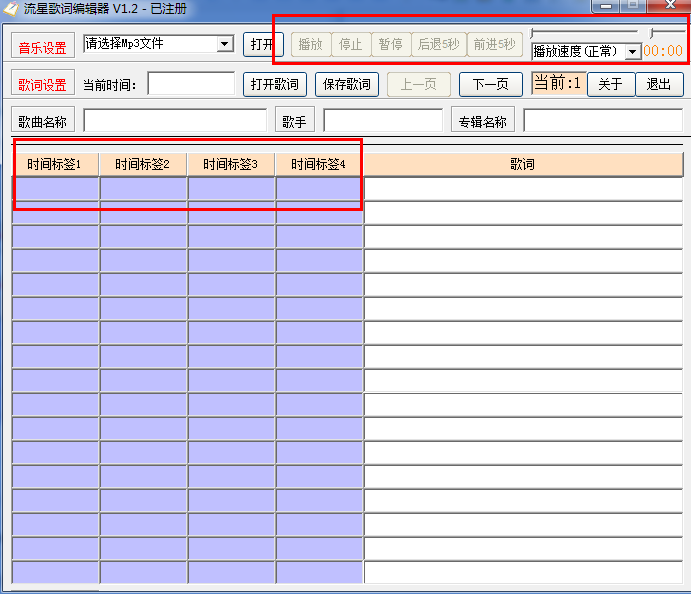Click first row cell under 时间标签4
This screenshot has width=691, height=594.
pos(319,189)
